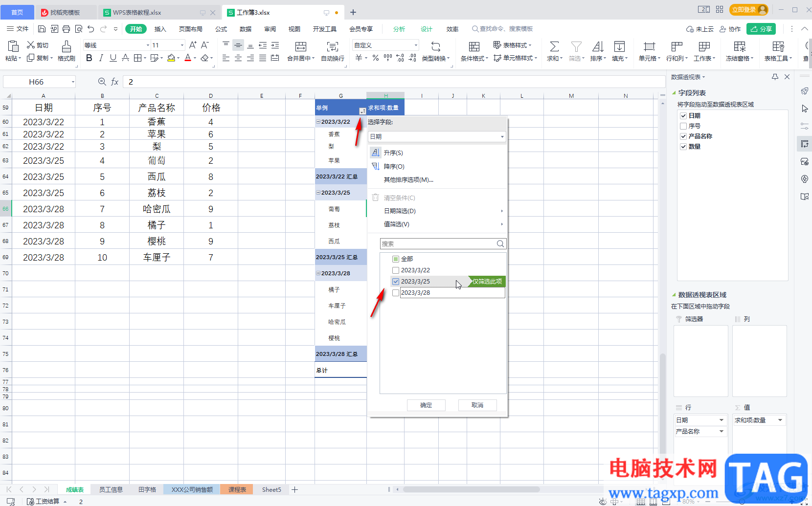Click 仅筛选此项 button

click(486, 281)
